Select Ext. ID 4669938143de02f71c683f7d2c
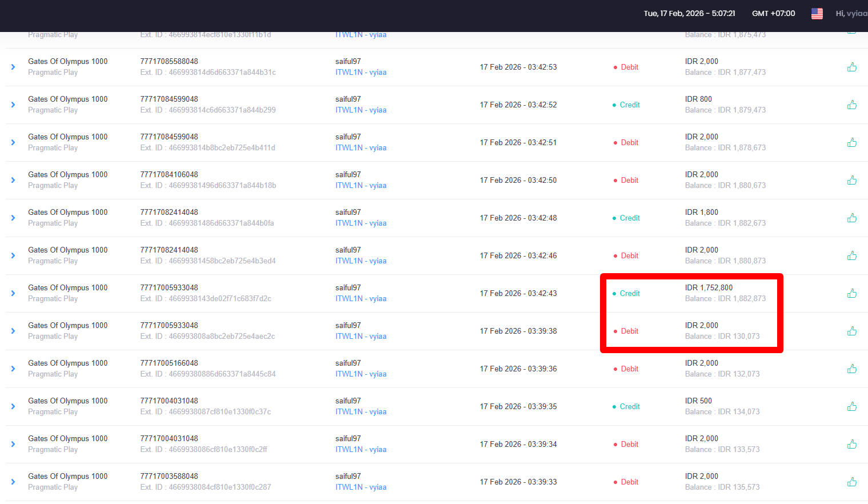The height and width of the screenshot is (504, 868). pos(206,299)
